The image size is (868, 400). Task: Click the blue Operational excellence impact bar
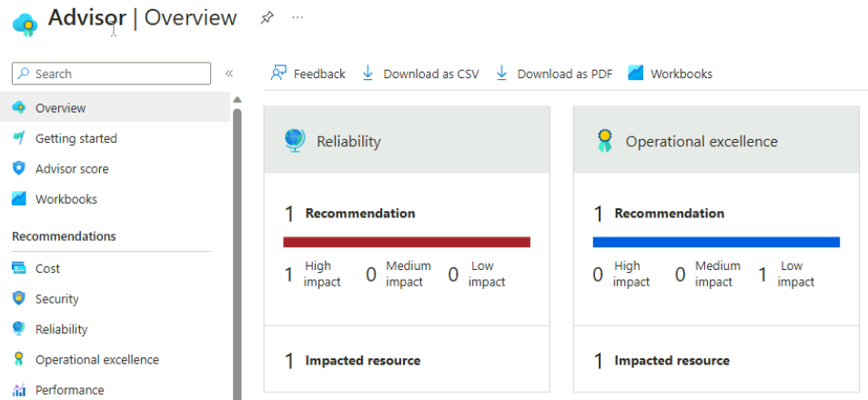pyautogui.click(x=715, y=242)
